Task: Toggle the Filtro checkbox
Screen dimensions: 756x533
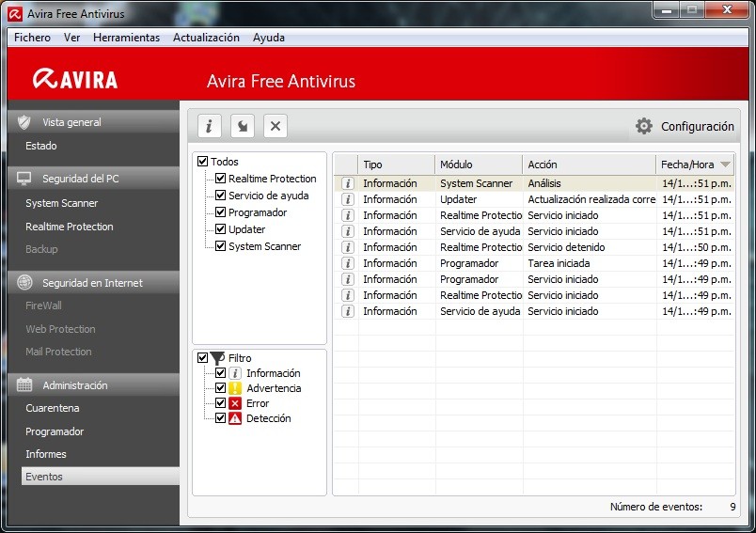Action: tap(202, 357)
